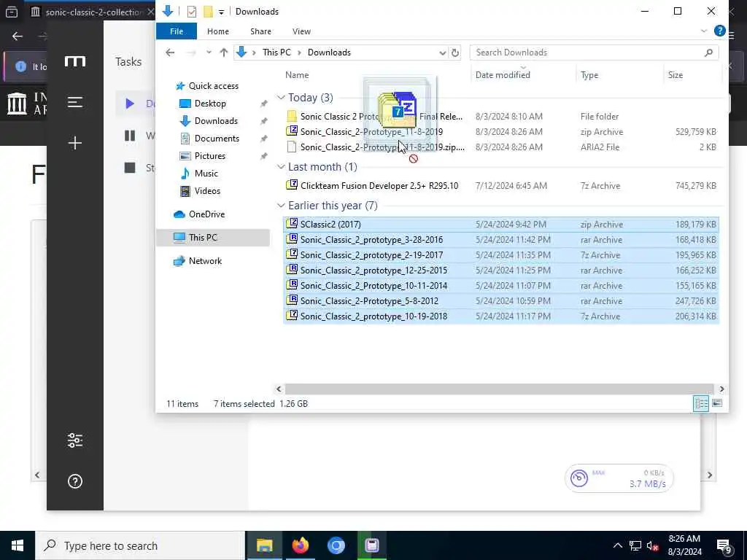Screen dimensions: 747x560
Task: Open the notification center icon
Action: coord(724,546)
